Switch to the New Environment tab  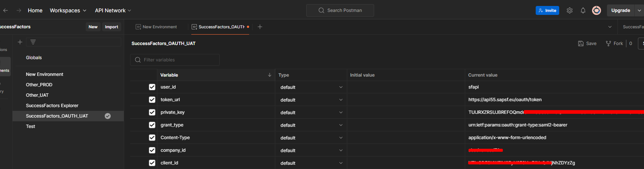156,27
